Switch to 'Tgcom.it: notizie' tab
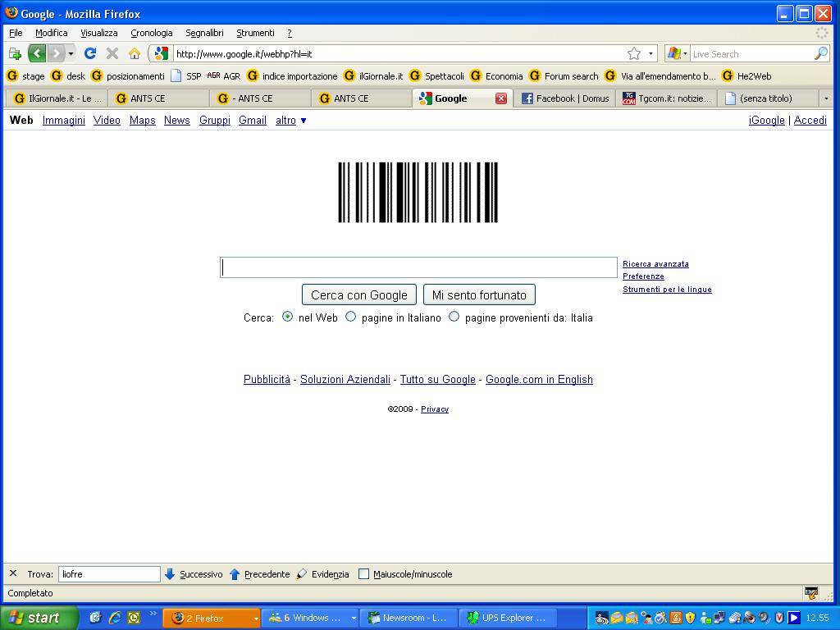Screen dimensions: 840x630 tap(666, 98)
